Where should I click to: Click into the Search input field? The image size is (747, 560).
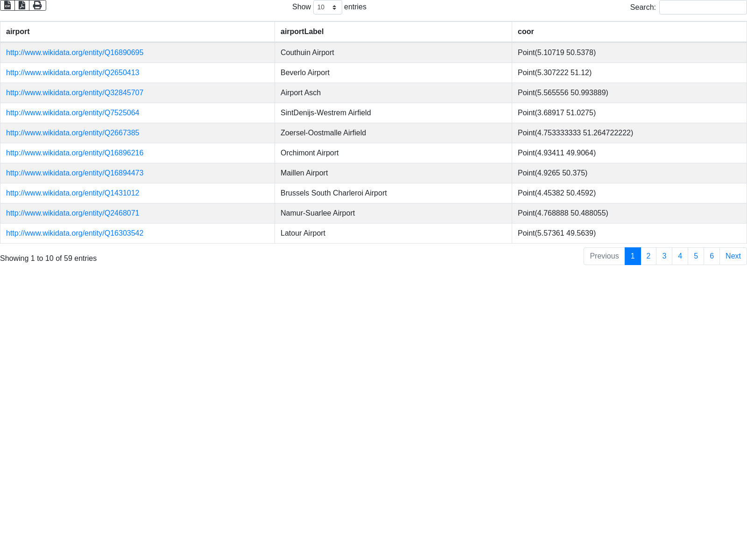point(702,7)
